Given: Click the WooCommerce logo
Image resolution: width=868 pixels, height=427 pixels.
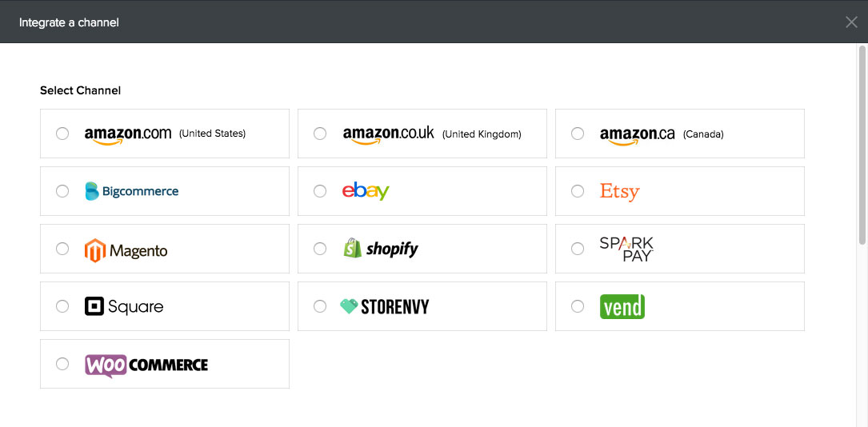Looking at the screenshot, I should click(x=146, y=365).
